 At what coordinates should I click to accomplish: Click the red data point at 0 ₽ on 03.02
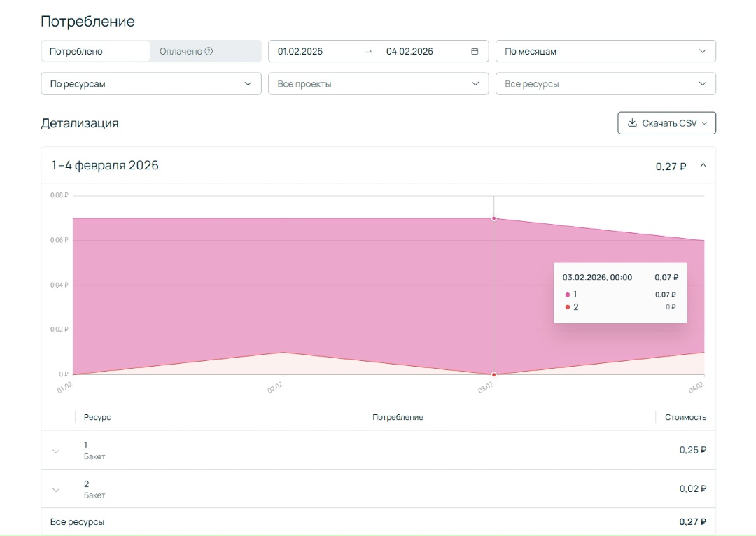pyautogui.click(x=493, y=374)
